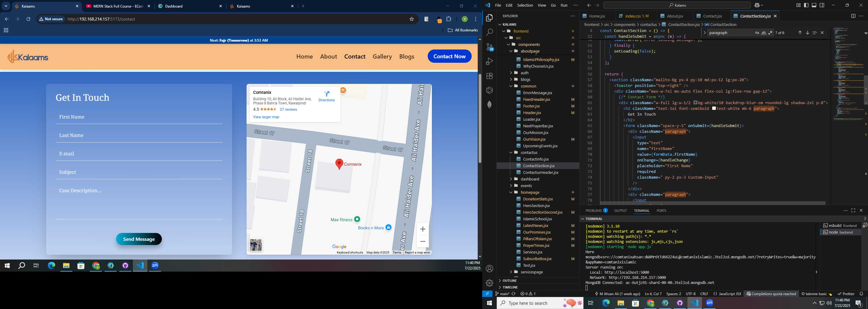Viewport: 868px width, 309px height.
Task: Open the Extensions view in VS Code
Action: click(x=489, y=76)
